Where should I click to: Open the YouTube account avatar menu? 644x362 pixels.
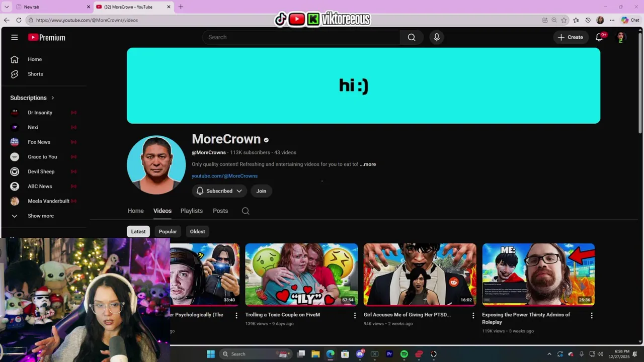(x=621, y=37)
